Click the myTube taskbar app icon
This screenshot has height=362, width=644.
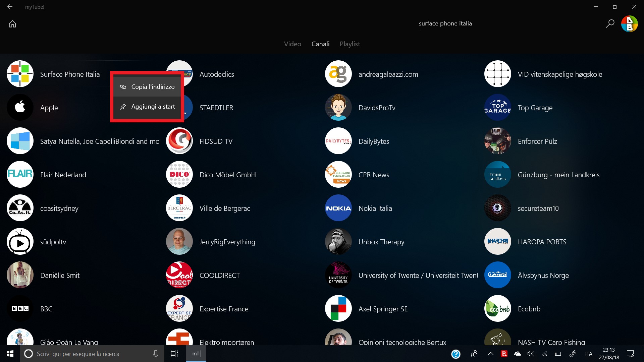(196, 354)
